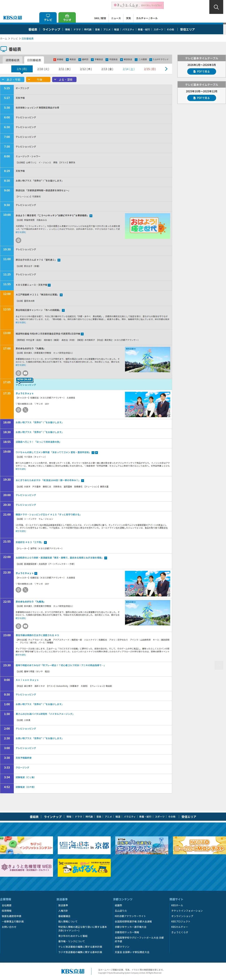Open チケットインフォメーション footer link

point(187,911)
